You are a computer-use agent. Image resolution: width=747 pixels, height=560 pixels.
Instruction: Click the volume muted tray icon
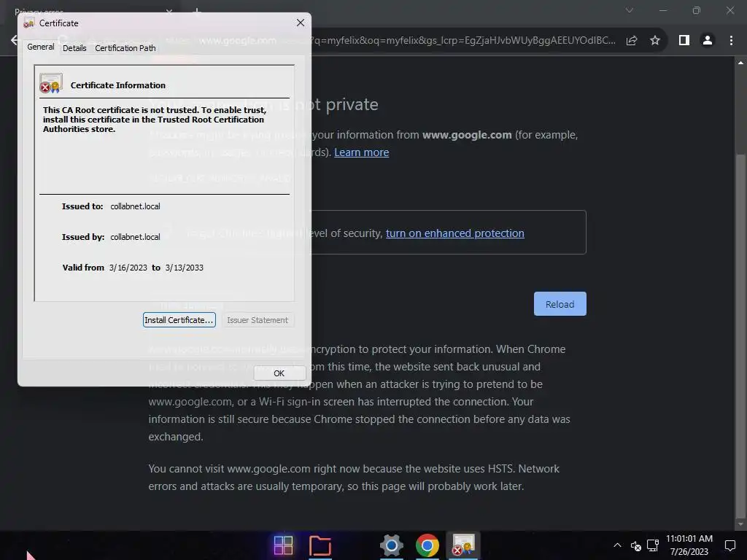(635, 545)
